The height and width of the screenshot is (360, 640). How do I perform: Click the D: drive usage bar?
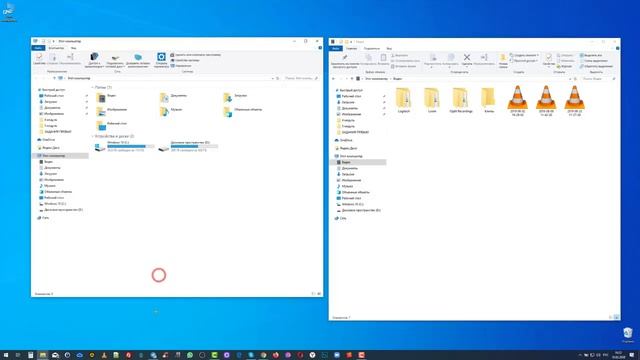(x=194, y=146)
